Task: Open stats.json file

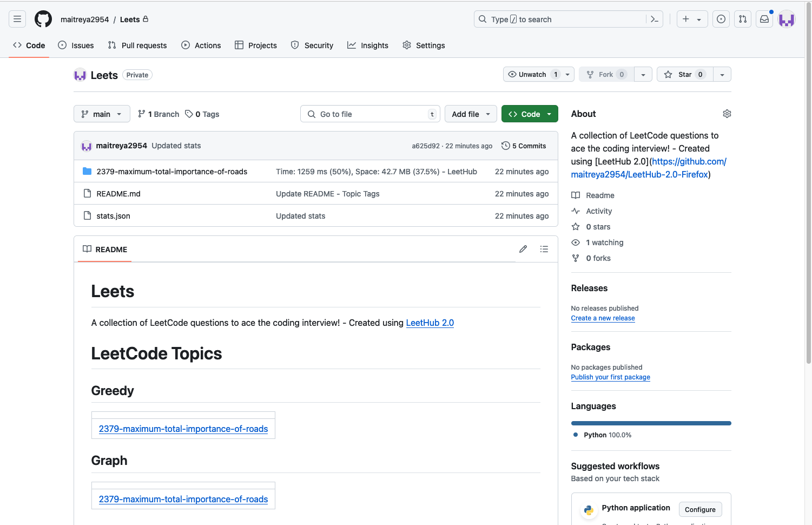Action: click(x=113, y=216)
